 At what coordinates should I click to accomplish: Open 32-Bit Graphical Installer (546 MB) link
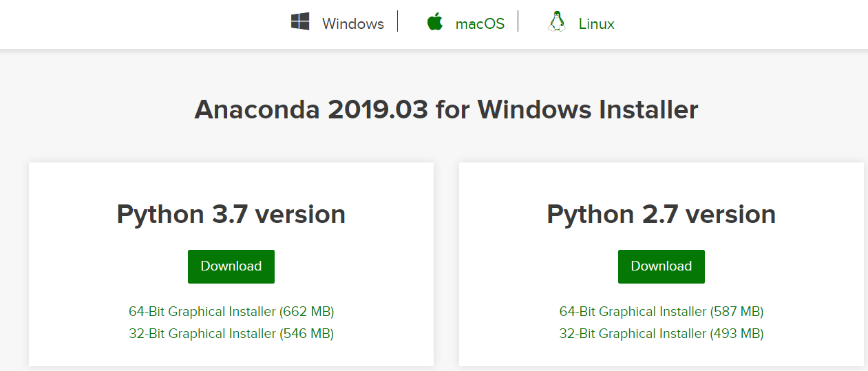coord(231,334)
